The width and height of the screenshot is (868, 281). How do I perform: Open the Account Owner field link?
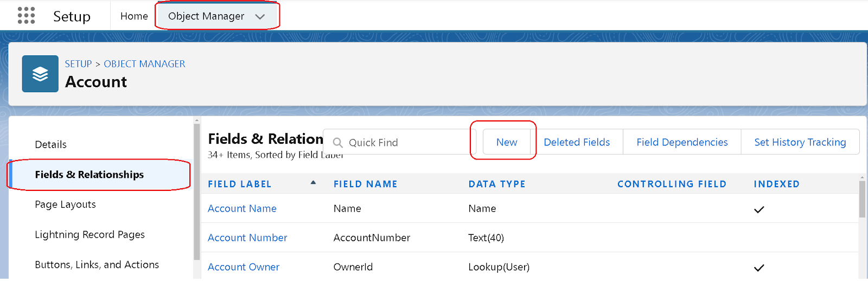tap(244, 267)
